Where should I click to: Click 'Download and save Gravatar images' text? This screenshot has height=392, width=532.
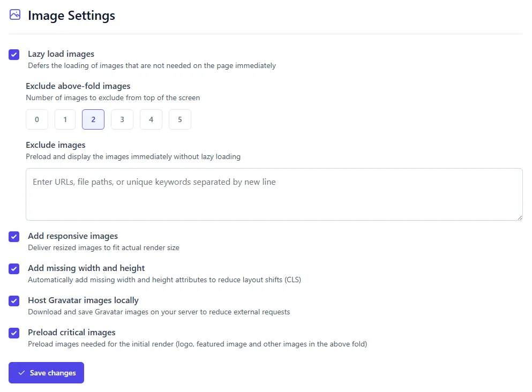(x=159, y=312)
